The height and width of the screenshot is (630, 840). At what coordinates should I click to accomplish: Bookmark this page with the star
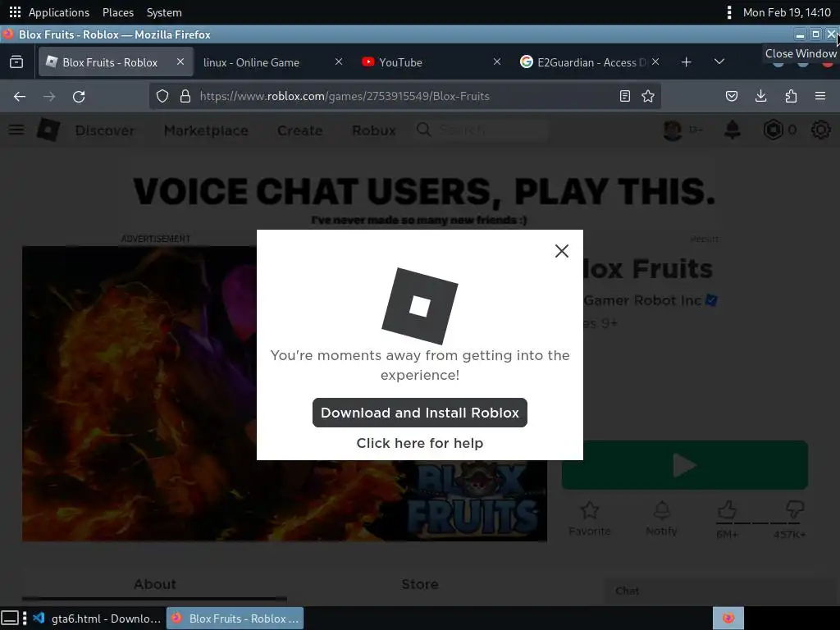[x=648, y=97]
